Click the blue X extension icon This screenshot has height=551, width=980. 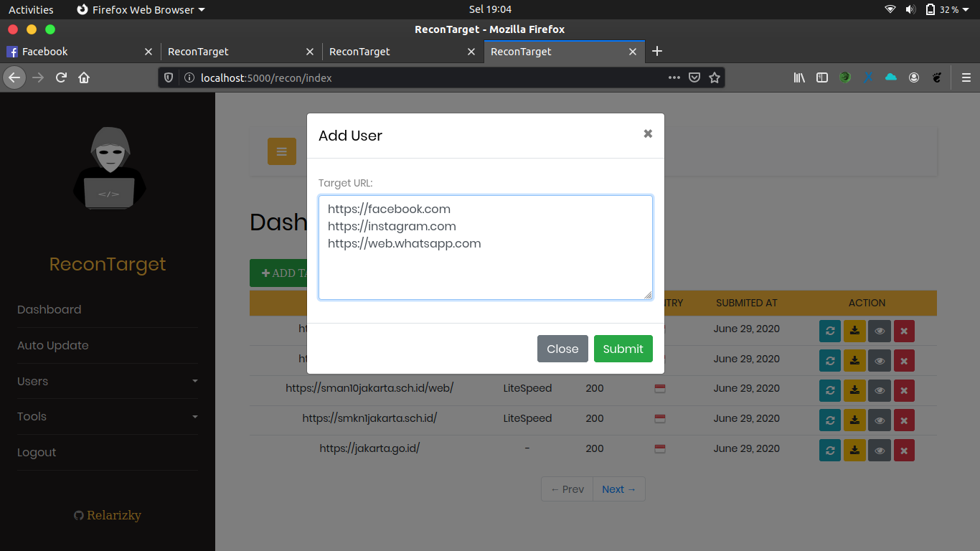[x=868, y=77]
